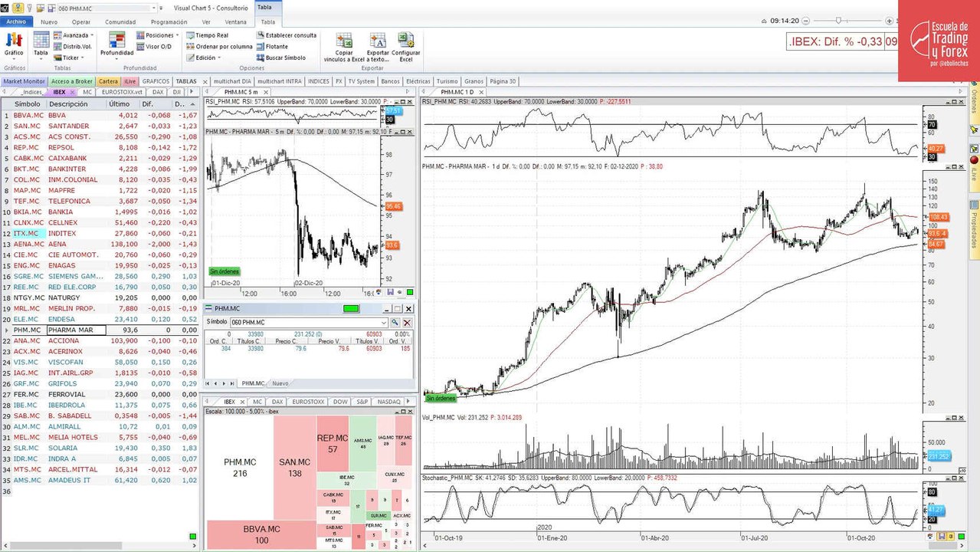
Task: Switch the heatmap to the NASDAQ tab
Action: (x=389, y=401)
